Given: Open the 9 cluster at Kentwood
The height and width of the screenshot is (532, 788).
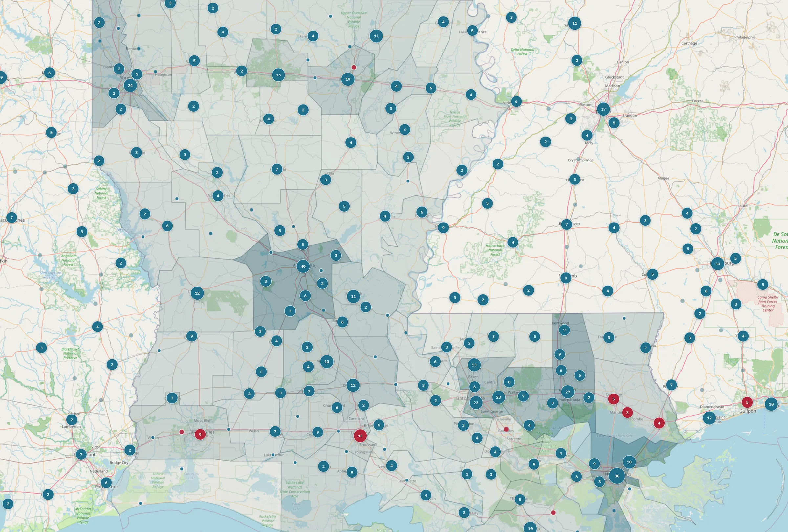Looking at the screenshot, I should (x=564, y=330).
